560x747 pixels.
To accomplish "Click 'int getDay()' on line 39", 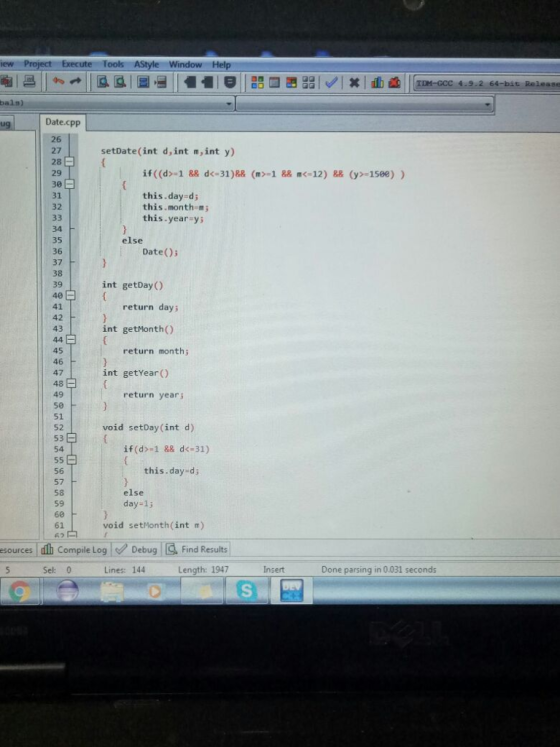I will [x=132, y=285].
